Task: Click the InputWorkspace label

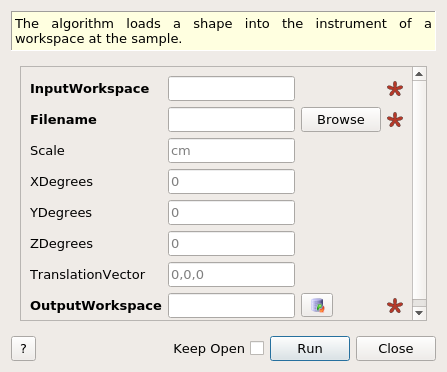Action: coord(90,89)
